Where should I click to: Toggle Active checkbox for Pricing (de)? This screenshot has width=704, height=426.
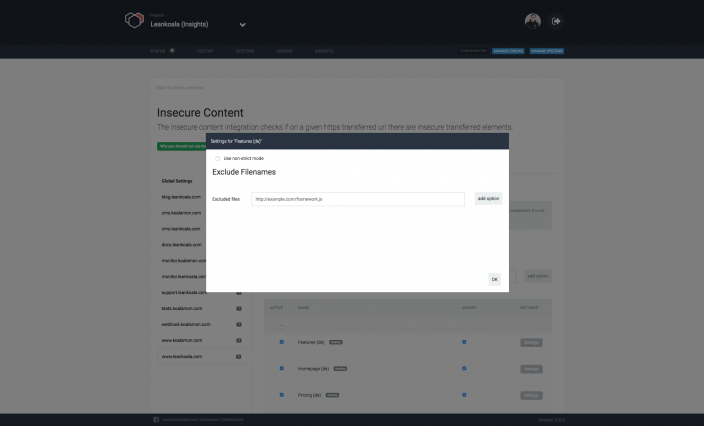point(282,395)
